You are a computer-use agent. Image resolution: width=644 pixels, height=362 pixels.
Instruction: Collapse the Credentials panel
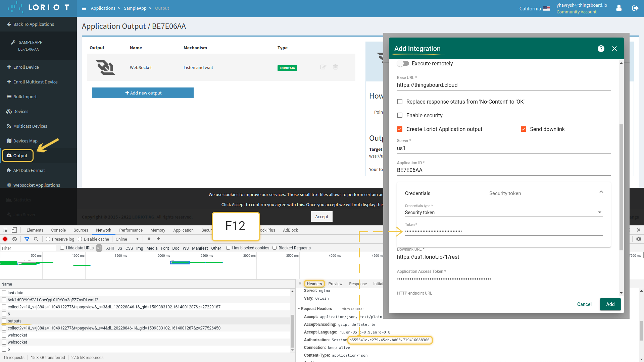[601, 192]
